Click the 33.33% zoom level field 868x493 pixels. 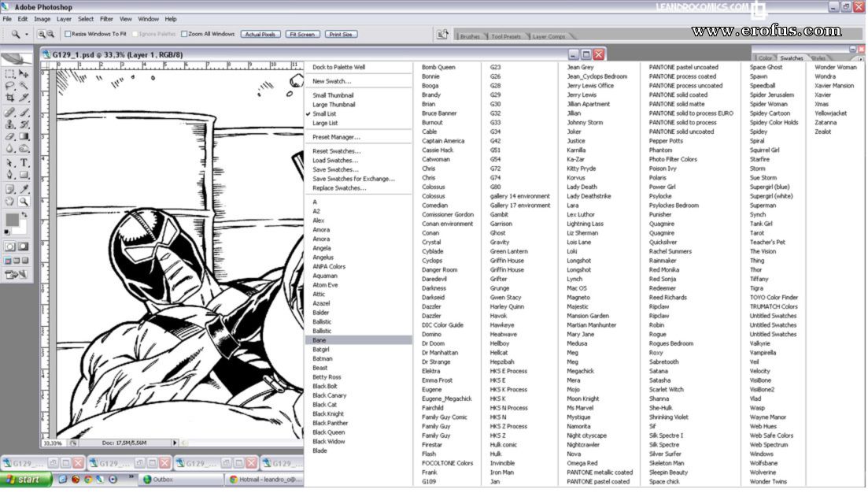[x=53, y=443]
